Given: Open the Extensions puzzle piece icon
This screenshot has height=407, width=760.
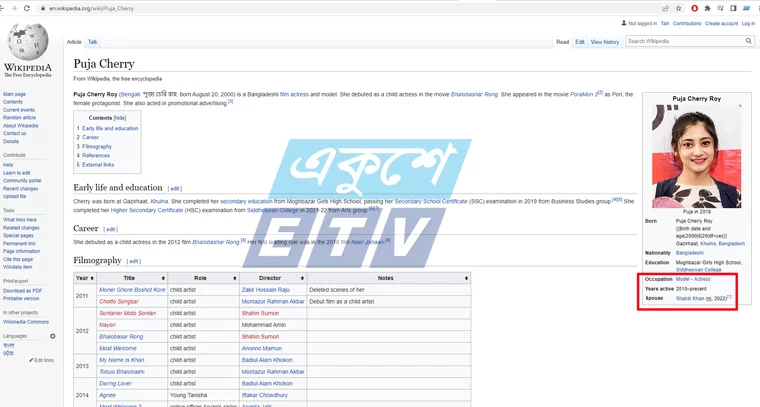Looking at the screenshot, I should click(x=708, y=8).
